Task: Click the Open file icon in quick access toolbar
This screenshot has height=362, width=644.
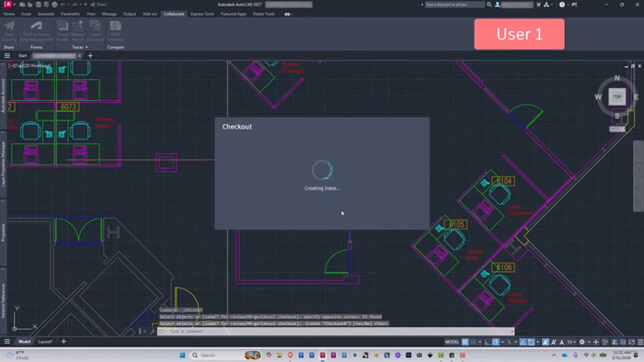Action: pos(30,5)
